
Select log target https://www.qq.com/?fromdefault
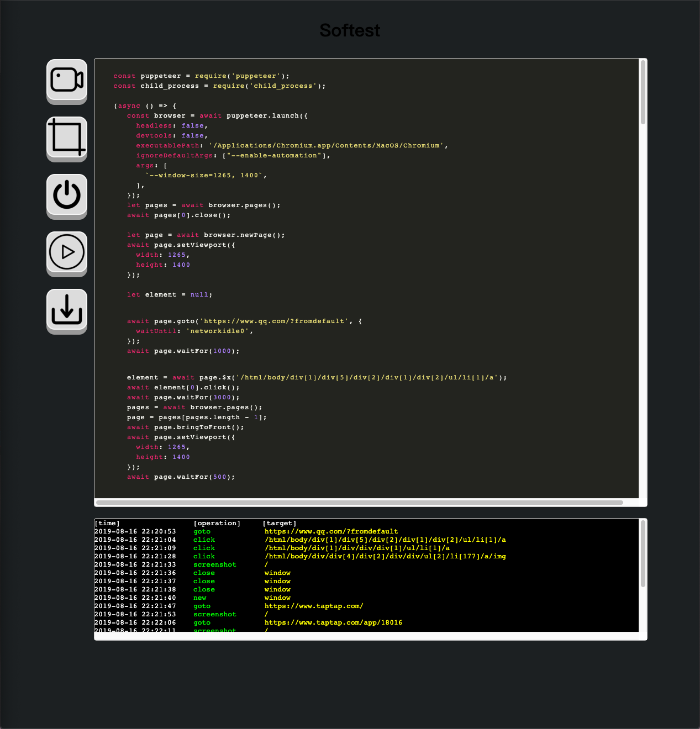(331, 531)
